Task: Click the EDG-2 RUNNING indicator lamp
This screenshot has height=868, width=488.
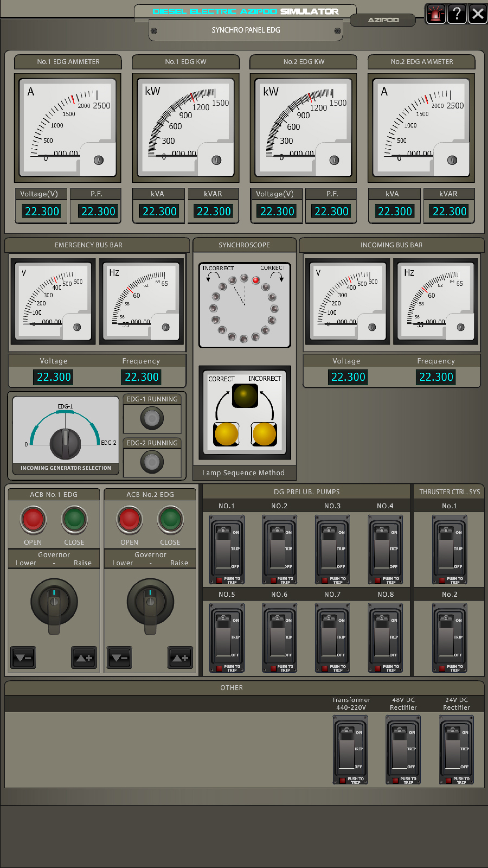Action: point(152,462)
